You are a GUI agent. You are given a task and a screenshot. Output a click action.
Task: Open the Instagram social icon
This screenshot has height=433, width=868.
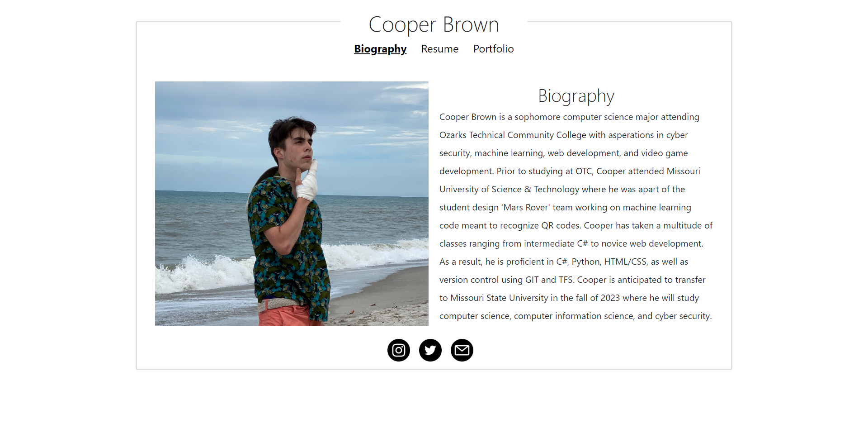tap(399, 350)
